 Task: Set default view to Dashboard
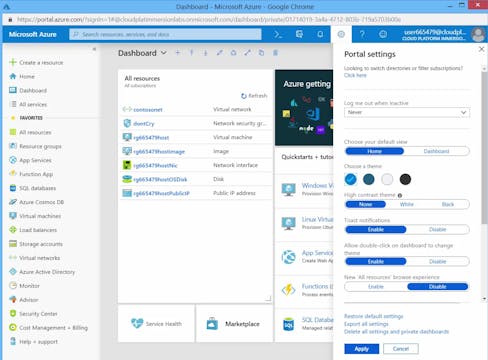pyautogui.click(x=436, y=151)
